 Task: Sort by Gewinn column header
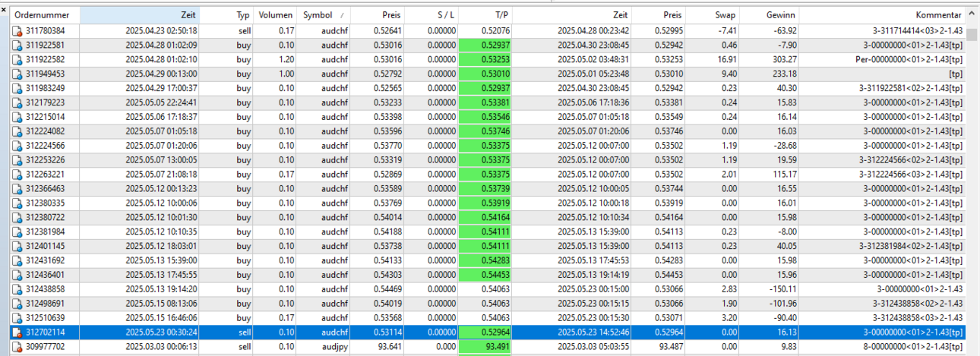pyautogui.click(x=770, y=15)
